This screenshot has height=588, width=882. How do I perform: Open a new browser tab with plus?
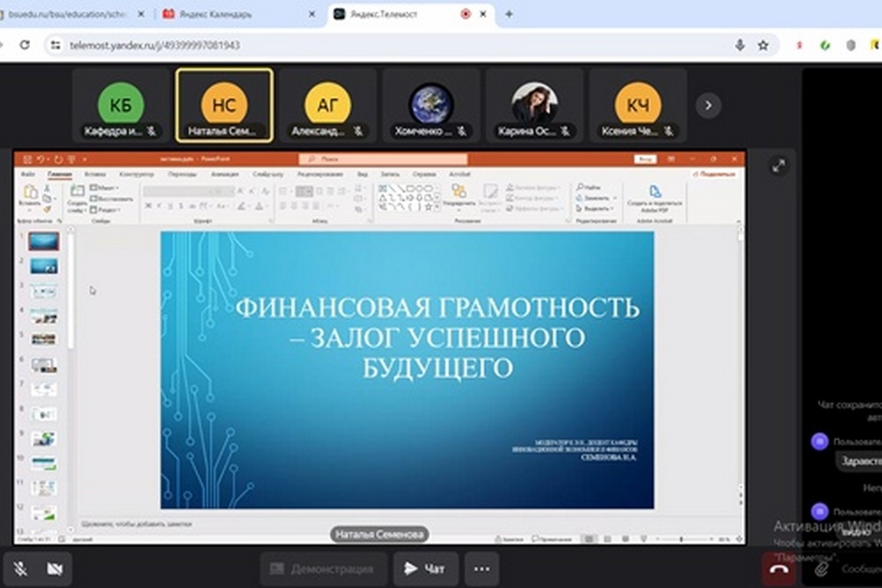[509, 14]
